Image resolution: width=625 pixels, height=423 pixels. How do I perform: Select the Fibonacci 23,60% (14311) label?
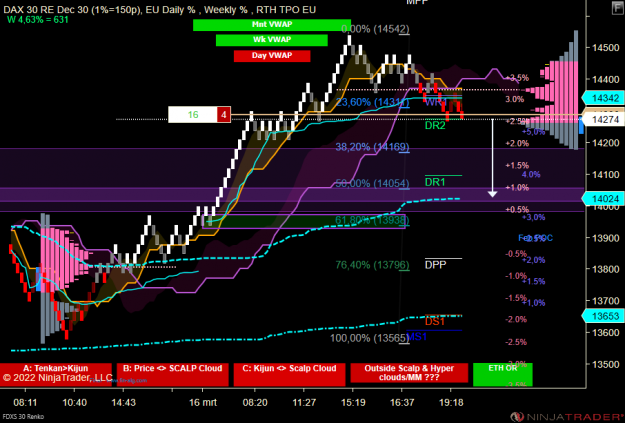(x=372, y=102)
